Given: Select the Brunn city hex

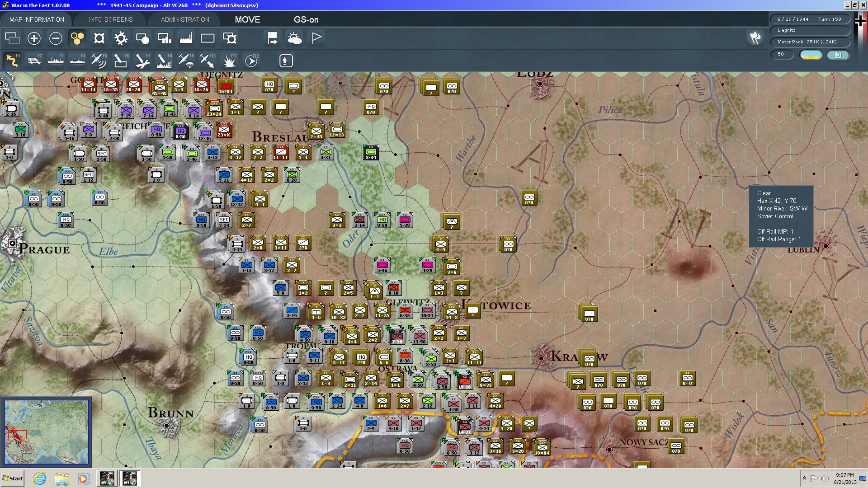Looking at the screenshot, I should [x=166, y=426].
